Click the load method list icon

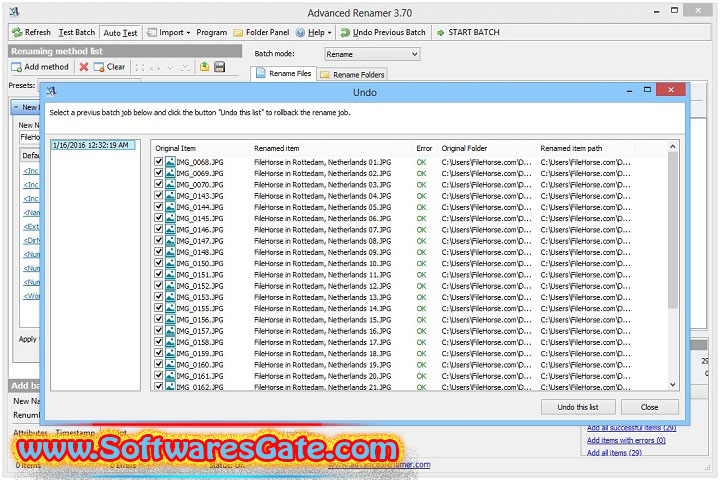[204, 67]
